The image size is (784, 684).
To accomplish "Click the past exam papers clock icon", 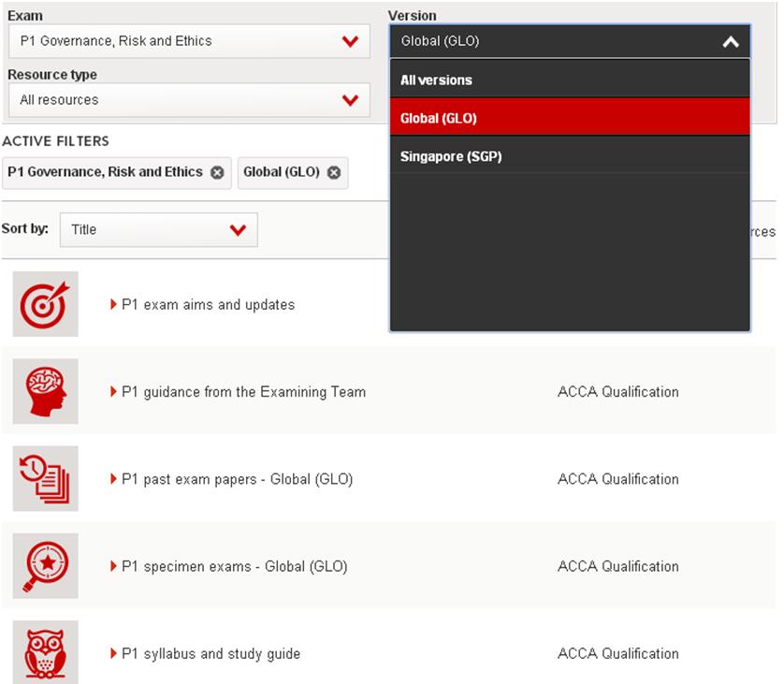I will click(x=45, y=478).
